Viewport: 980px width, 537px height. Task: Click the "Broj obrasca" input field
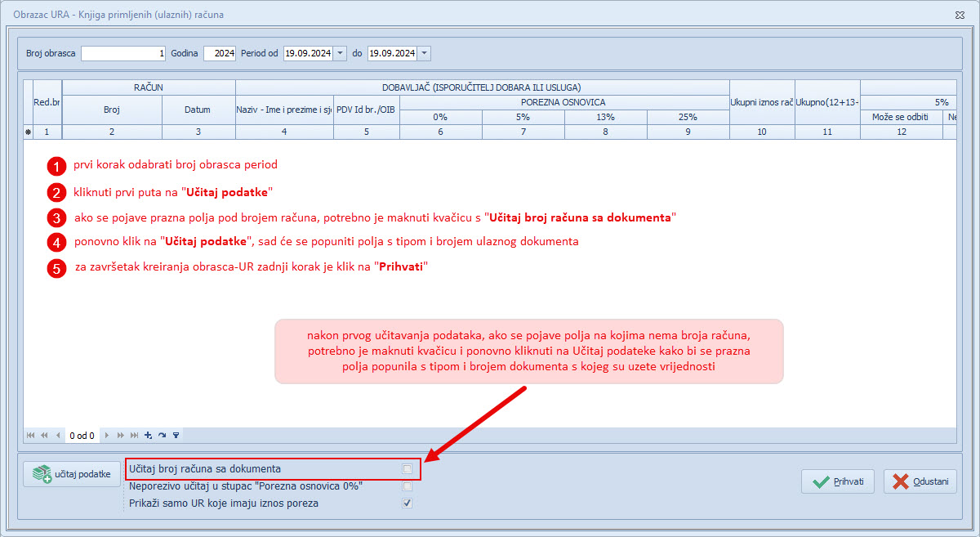click(x=123, y=53)
